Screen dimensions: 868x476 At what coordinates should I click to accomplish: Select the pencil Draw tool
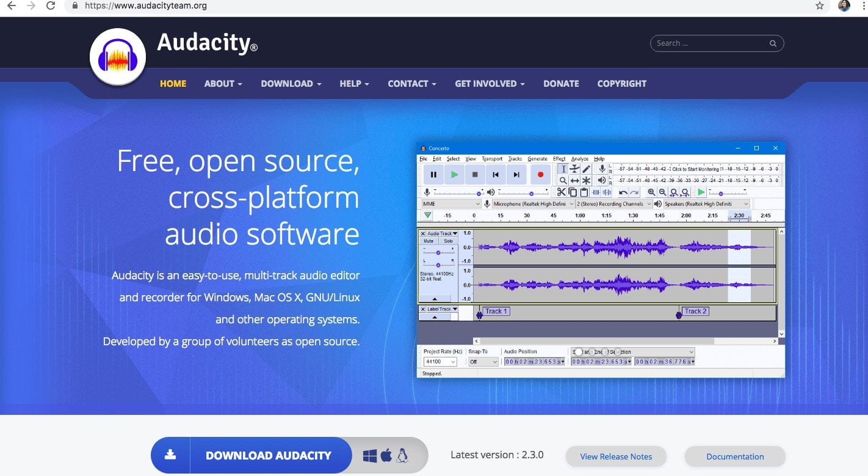pos(586,169)
